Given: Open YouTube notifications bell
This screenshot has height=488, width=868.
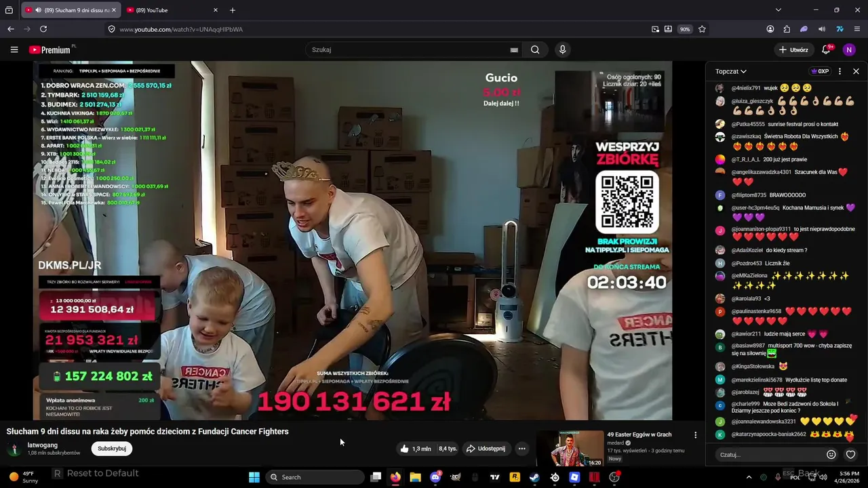Looking at the screenshot, I should click(826, 49).
